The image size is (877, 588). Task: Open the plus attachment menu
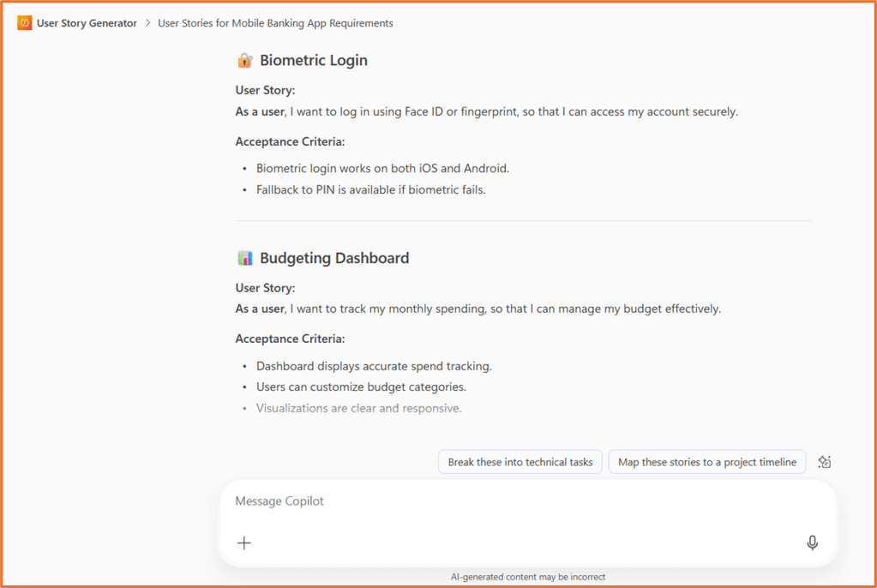244,543
